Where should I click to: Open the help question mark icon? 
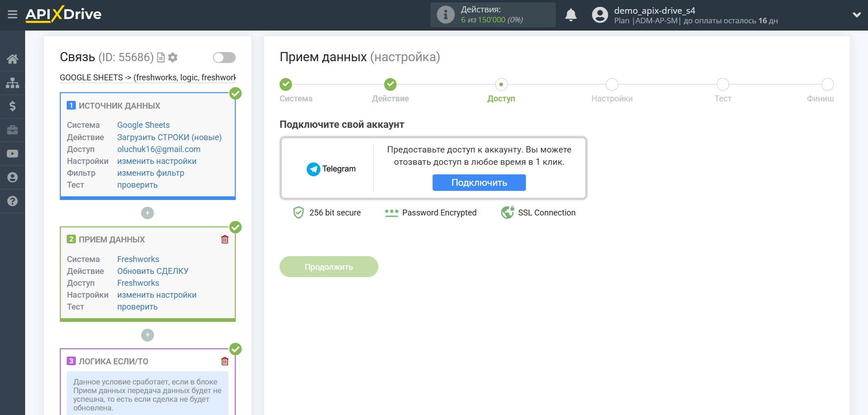12,201
